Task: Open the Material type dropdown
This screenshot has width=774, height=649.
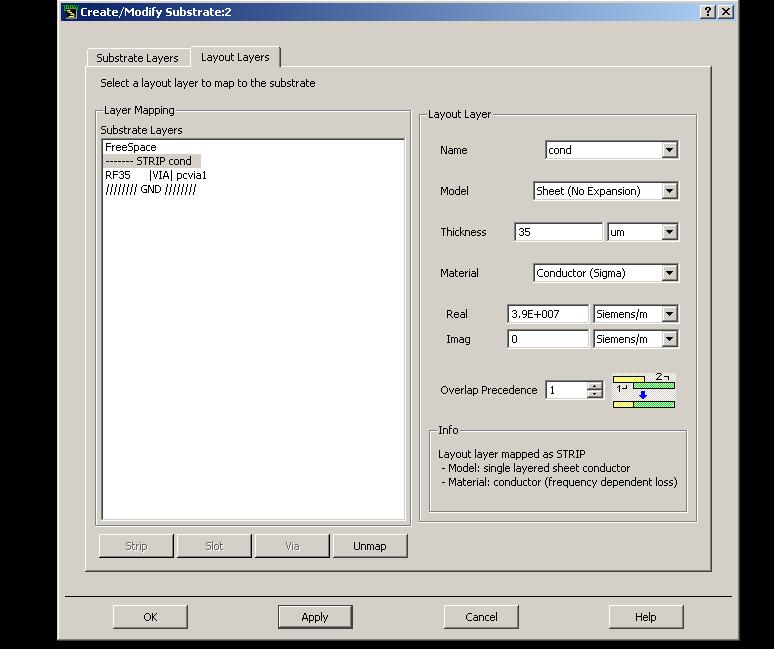Action: pos(669,273)
